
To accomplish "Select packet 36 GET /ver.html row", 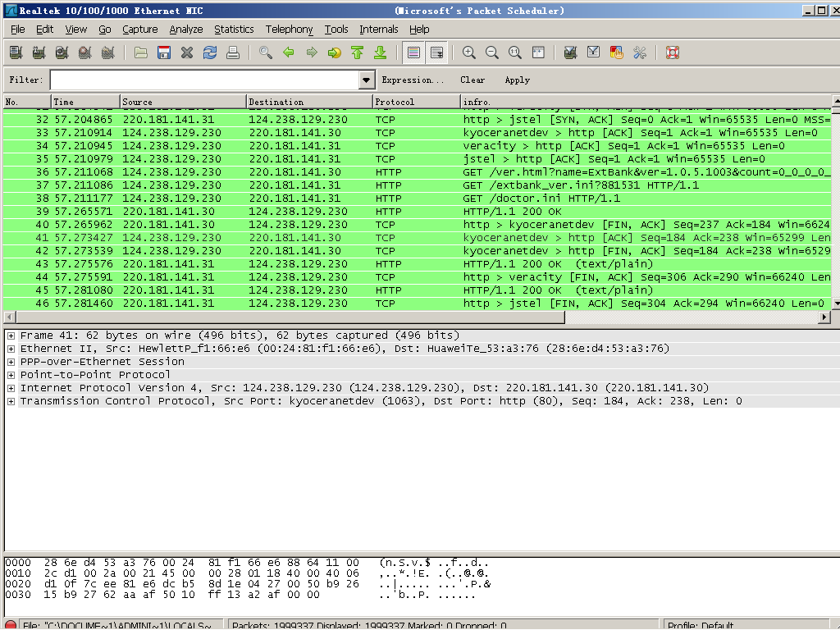I will point(418,172).
